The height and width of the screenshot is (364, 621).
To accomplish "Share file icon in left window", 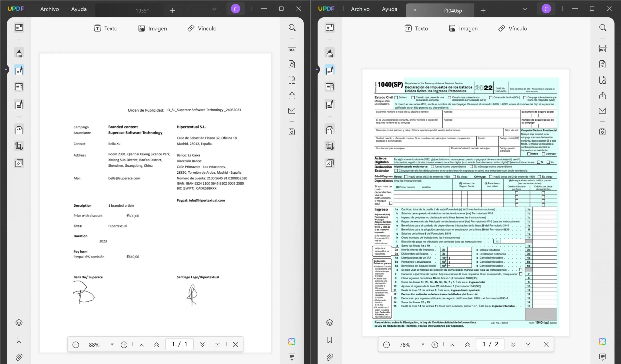I will 292,95.
